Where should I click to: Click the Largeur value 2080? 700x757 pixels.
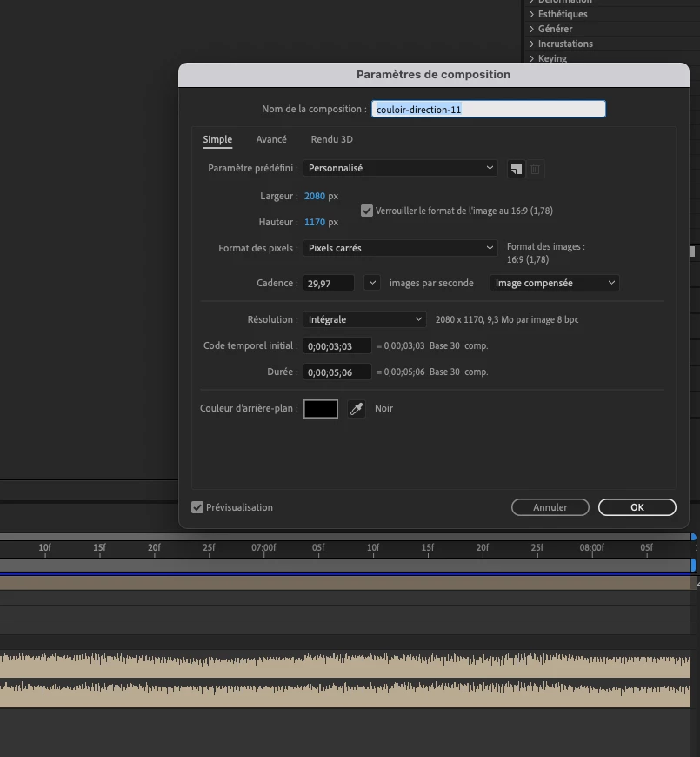point(315,196)
